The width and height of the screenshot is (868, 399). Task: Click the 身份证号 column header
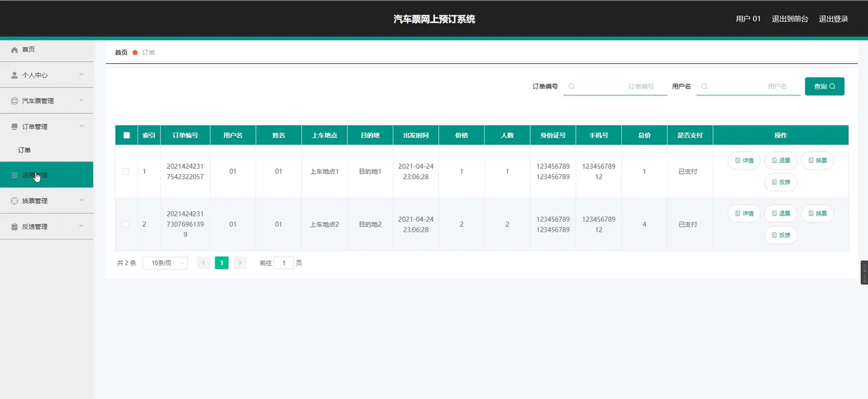pyautogui.click(x=553, y=135)
